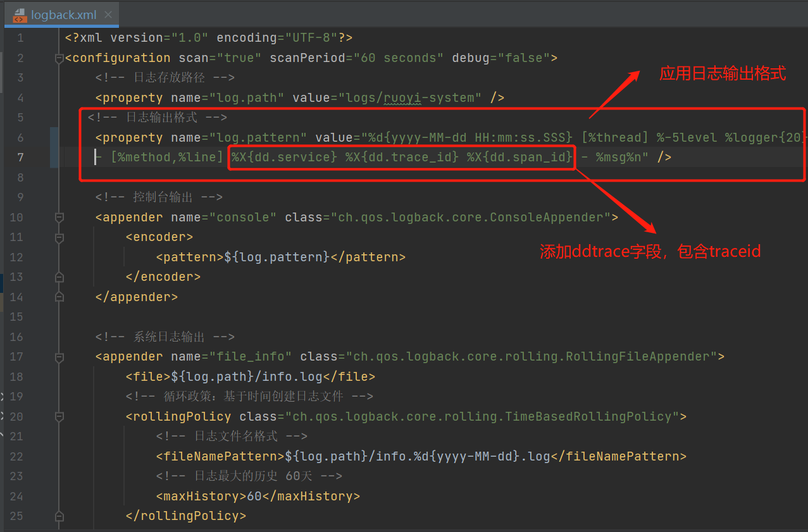Click the scanPeriod "60 seconds" attribute value

point(399,58)
